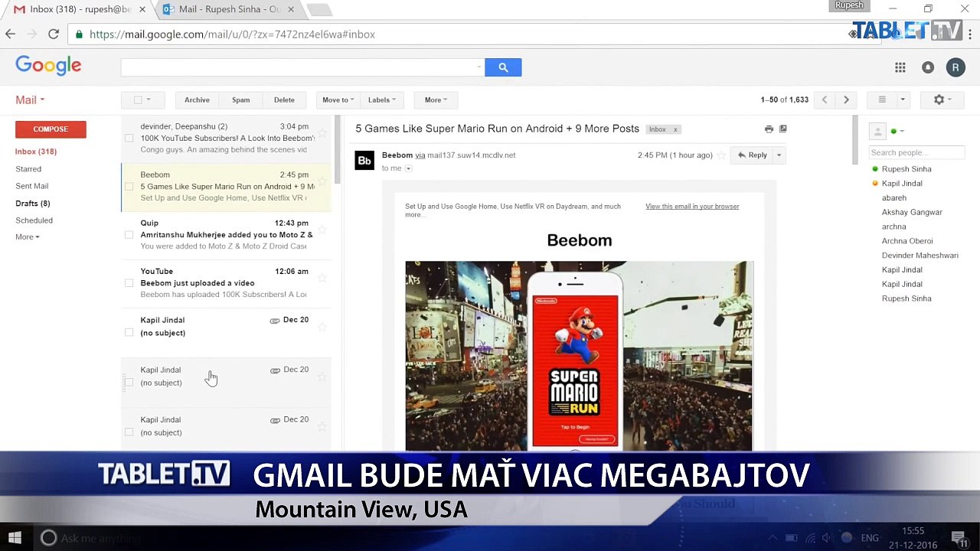Click the Search people chat field
980x551 pixels.
pos(916,152)
